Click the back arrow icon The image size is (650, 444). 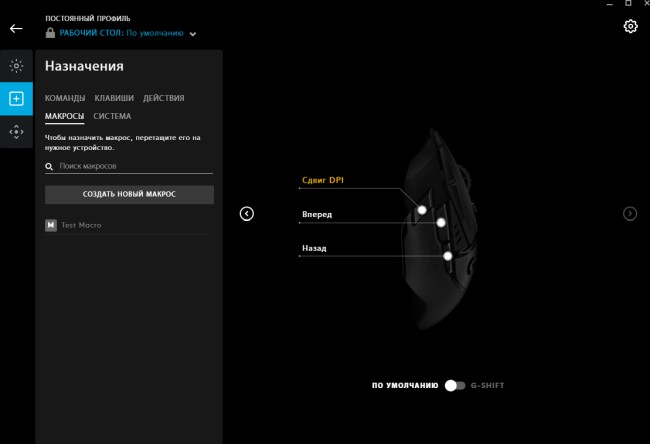16,29
